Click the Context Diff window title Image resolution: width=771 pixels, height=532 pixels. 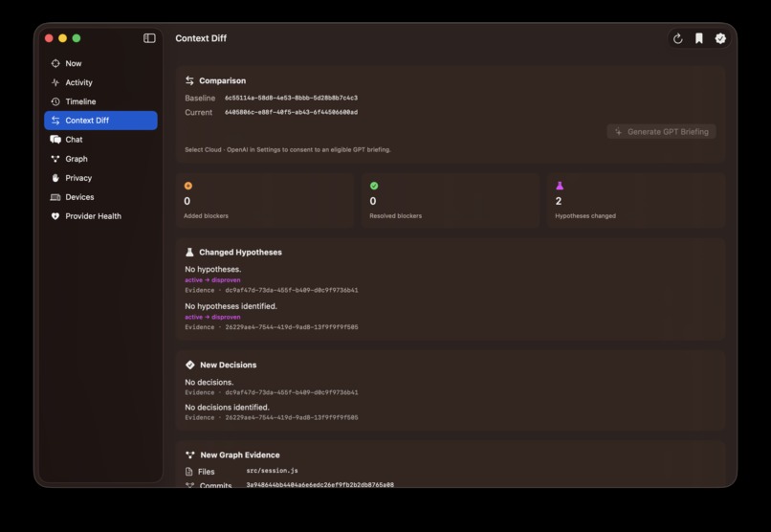(201, 38)
